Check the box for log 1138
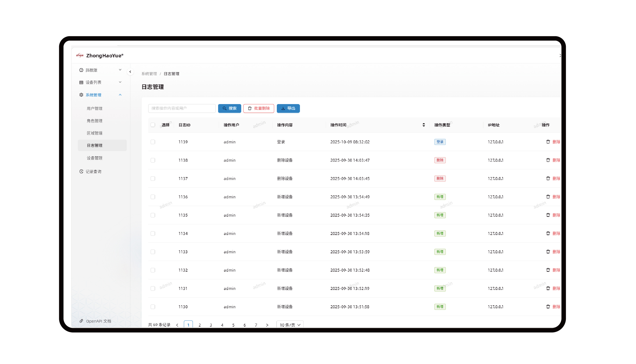636x364 pixels. pyautogui.click(x=153, y=160)
